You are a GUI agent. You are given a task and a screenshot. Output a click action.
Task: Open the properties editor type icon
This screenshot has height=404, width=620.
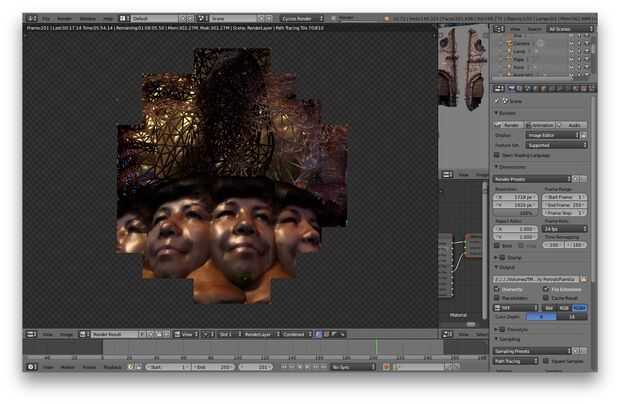499,89
